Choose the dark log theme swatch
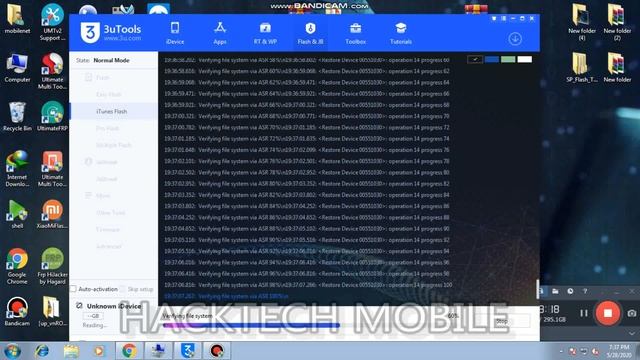Image resolution: width=640 pixels, height=360 pixels. 475,60
